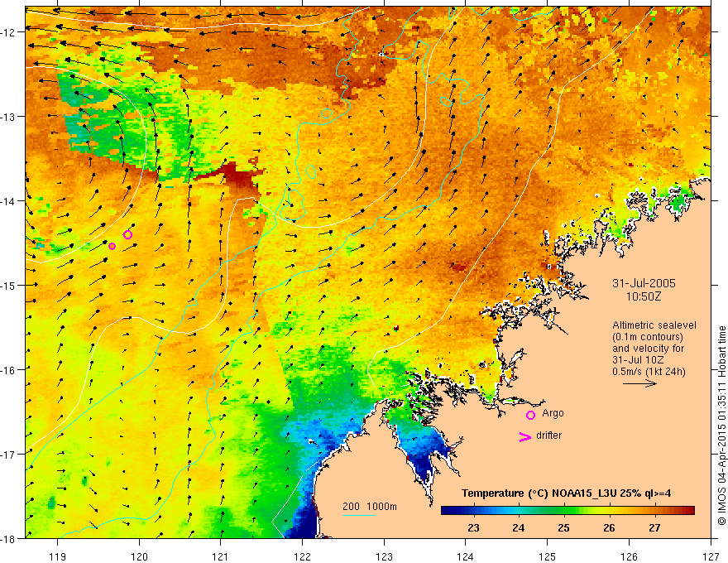This screenshot has width=728, height=563.
Task: Click the '23' colorbar tick label
Action: [x=473, y=528]
